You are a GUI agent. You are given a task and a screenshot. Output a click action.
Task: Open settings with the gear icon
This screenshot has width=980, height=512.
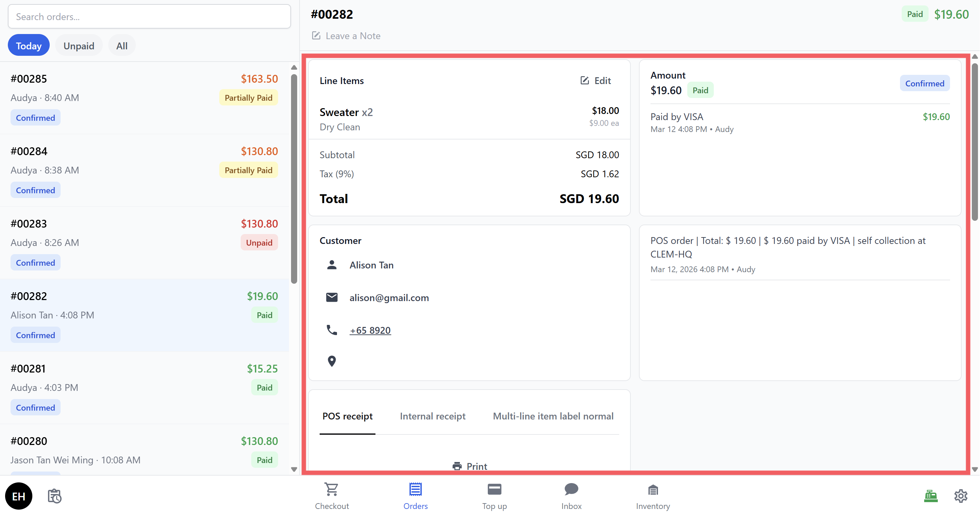click(961, 496)
